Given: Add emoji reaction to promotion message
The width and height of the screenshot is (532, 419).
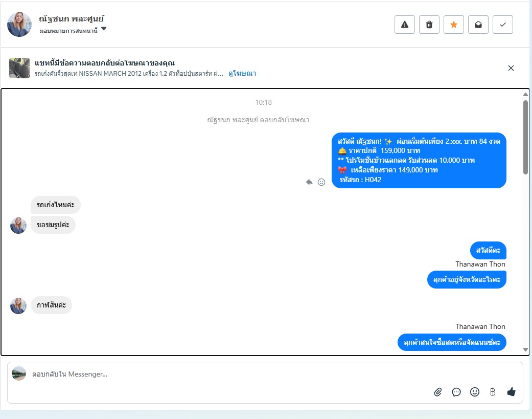Looking at the screenshot, I should [x=321, y=182].
